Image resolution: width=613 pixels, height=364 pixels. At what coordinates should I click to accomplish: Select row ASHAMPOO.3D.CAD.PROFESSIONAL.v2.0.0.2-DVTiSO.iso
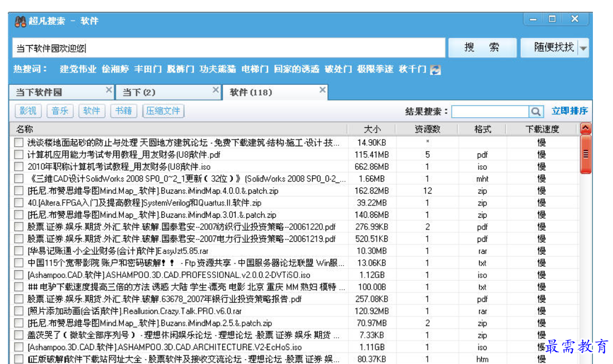click(295, 275)
